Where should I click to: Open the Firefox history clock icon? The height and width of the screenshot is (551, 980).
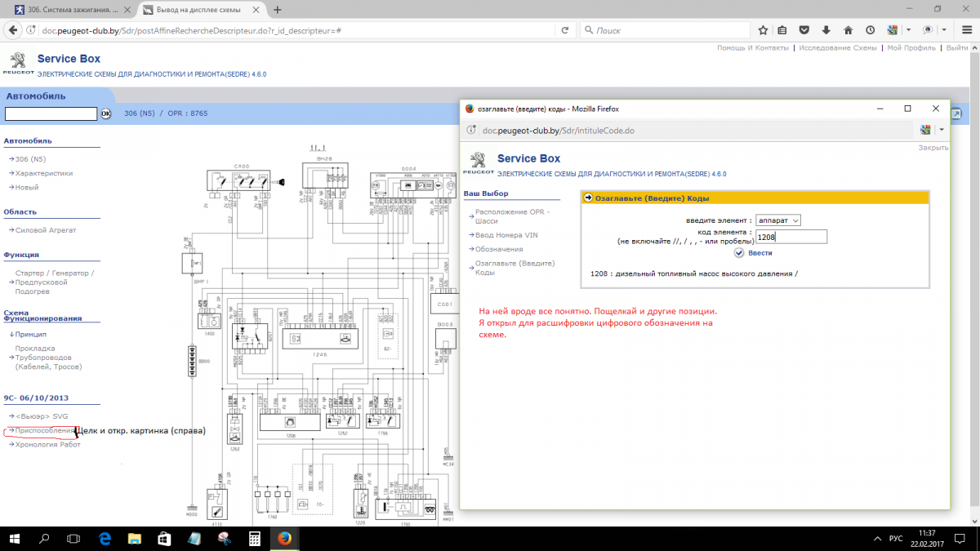click(870, 30)
